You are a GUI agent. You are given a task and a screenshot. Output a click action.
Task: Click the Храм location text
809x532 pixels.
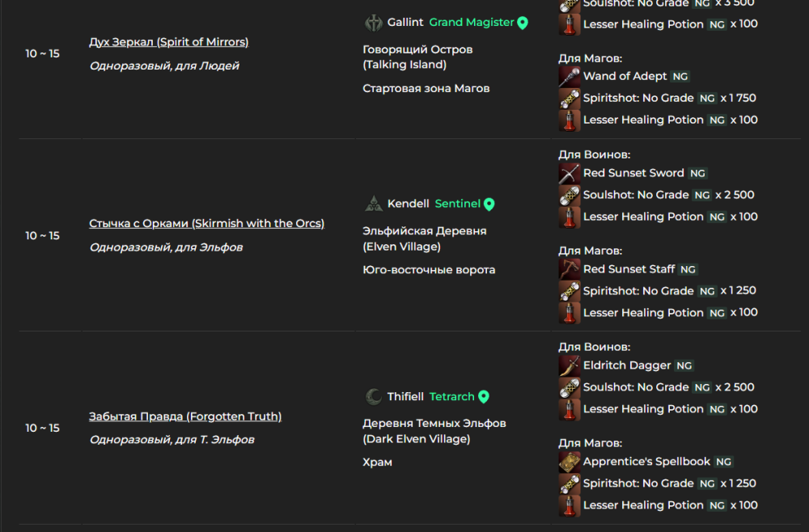[377, 462]
